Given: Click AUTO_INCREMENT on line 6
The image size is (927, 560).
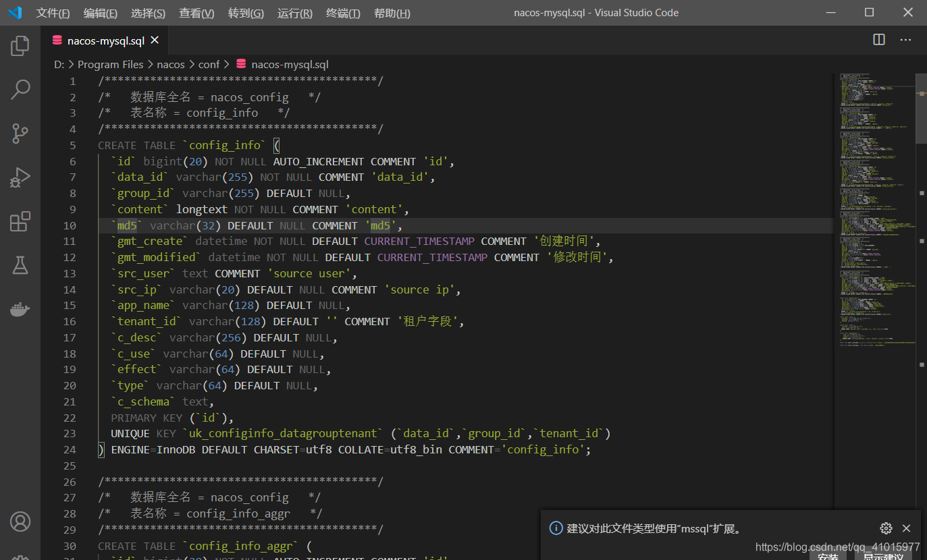Looking at the screenshot, I should tap(319, 161).
